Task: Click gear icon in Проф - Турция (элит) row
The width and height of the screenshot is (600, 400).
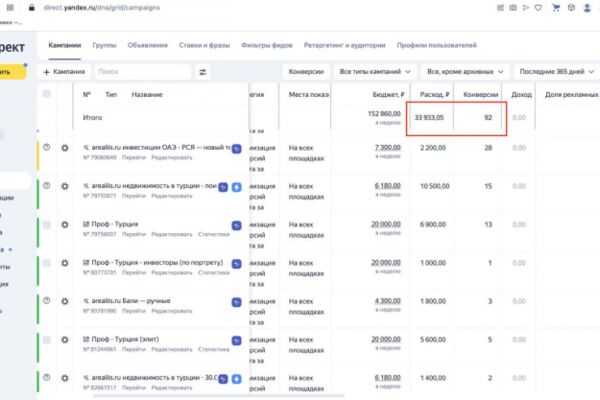Action: [x=65, y=340]
